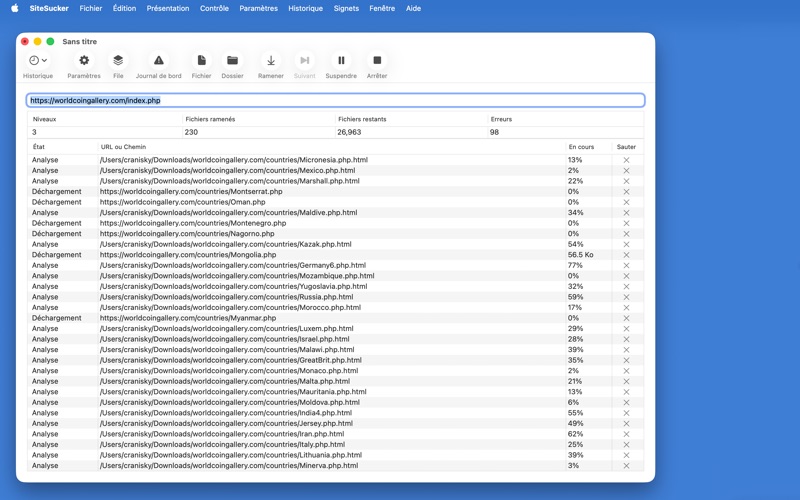800x500 pixels.
Task: Select the Italy.php.html path row
Action: pos(336,444)
